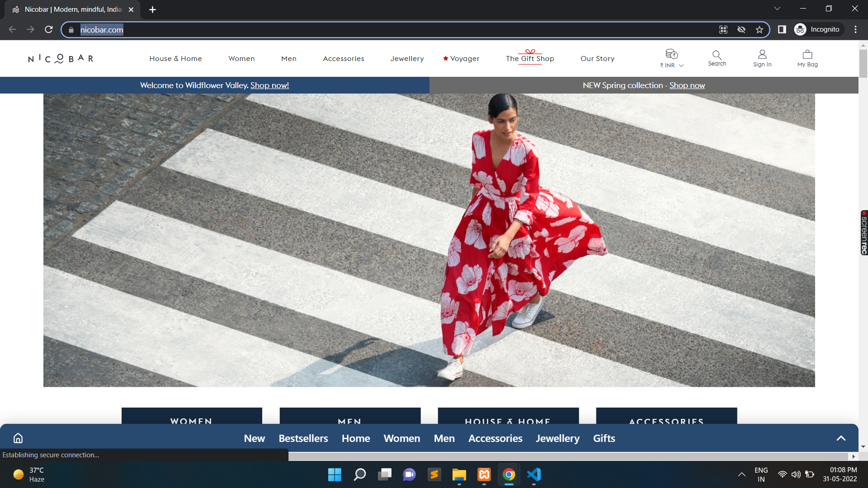The image size is (868, 488).
Task: Reload the page
Action: point(49,29)
